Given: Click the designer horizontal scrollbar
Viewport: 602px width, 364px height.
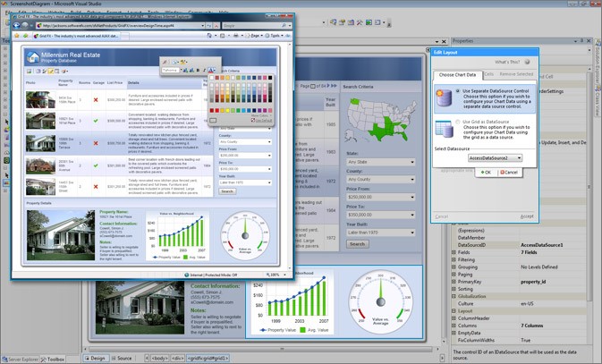Looking at the screenshot, I should click(x=261, y=350).
